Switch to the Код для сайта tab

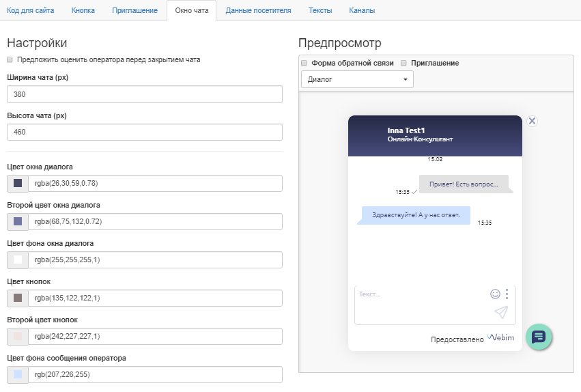[30, 11]
